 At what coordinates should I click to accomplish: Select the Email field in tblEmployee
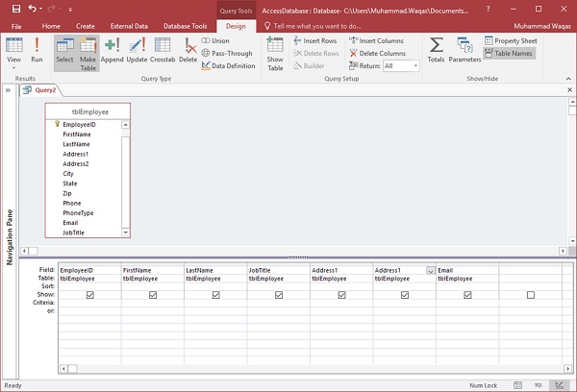70,223
